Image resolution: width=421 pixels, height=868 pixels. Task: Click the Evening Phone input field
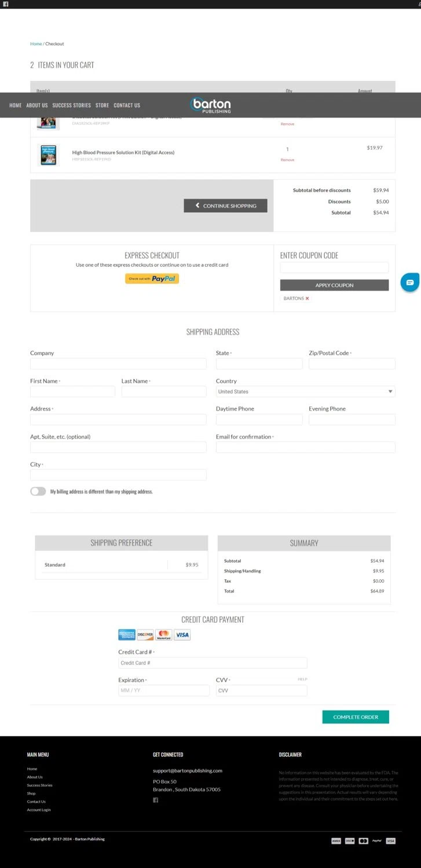click(352, 420)
